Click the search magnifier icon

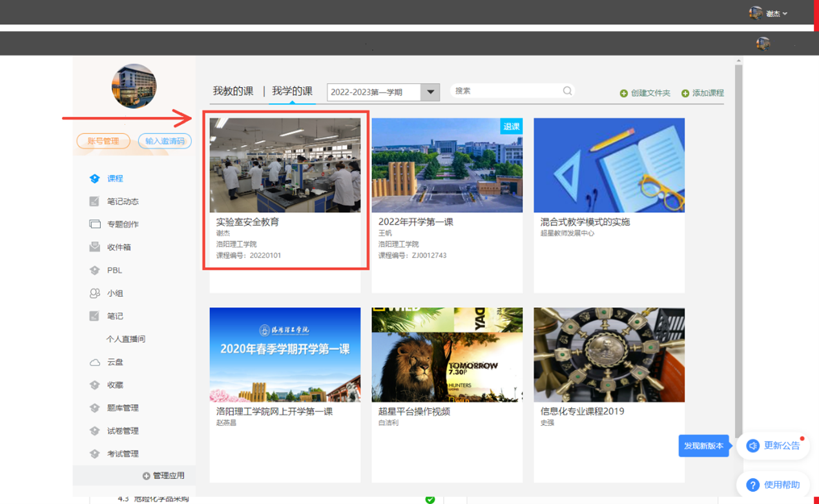pyautogui.click(x=567, y=91)
